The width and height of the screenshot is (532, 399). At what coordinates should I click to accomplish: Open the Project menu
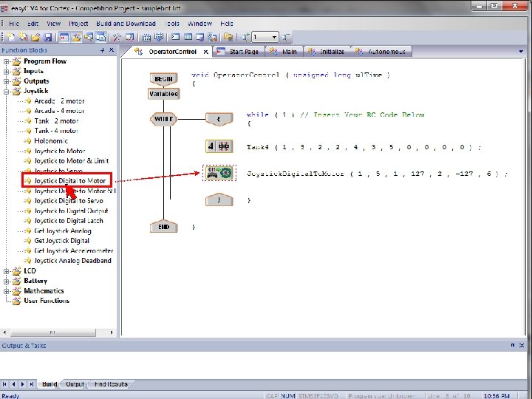[x=78, y=24]
